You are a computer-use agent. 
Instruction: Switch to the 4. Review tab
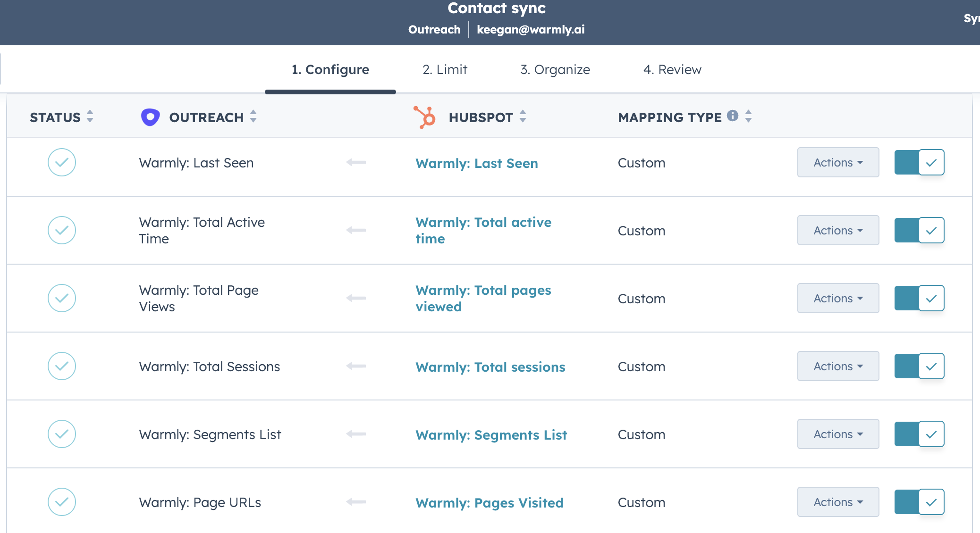click(x=672, y=70)
